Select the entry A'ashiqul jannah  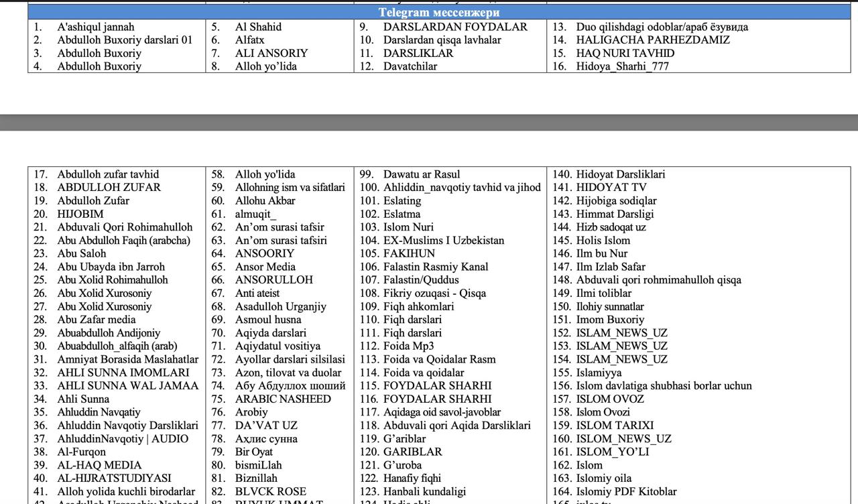pyautogui.click(x=96, y=27)
